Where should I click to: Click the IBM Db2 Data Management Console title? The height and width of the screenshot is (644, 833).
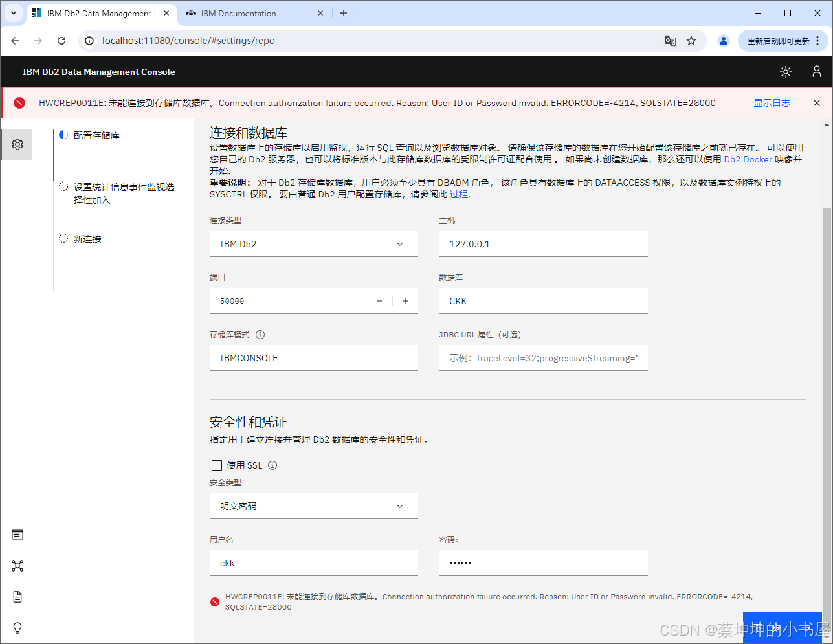pyautogui.click(x=99, y=72)
